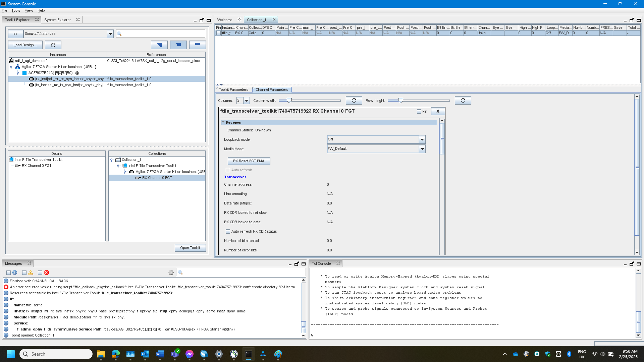
Task: Open the Show all instances dropdown
Action: click(110, 34)
